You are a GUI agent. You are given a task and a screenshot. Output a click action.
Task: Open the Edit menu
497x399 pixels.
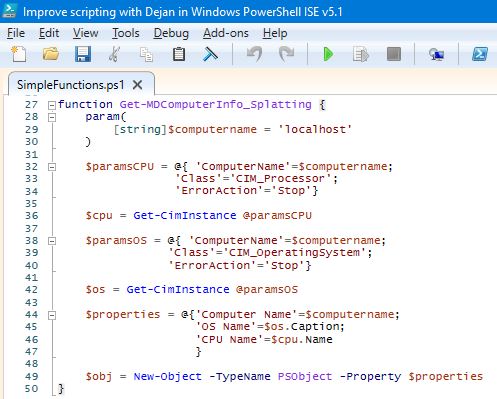(49, 33)
